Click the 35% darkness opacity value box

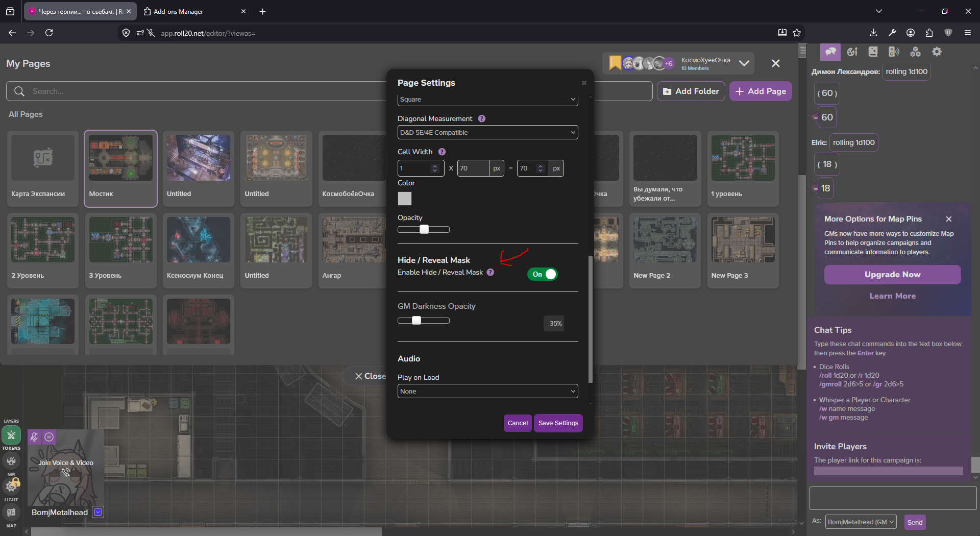(x=554, y=323)
